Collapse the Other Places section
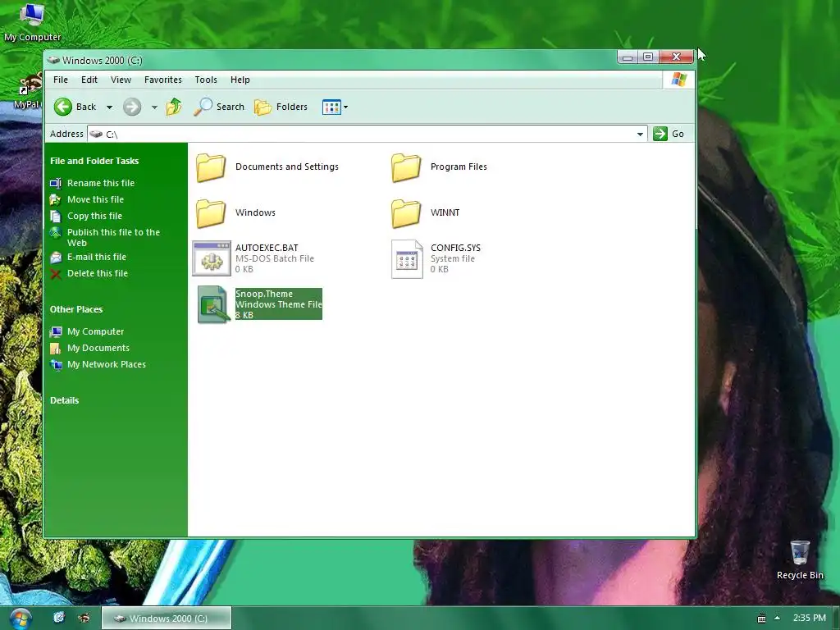The height and width of the screenshot is (630, 840). [x=76, y=309]
